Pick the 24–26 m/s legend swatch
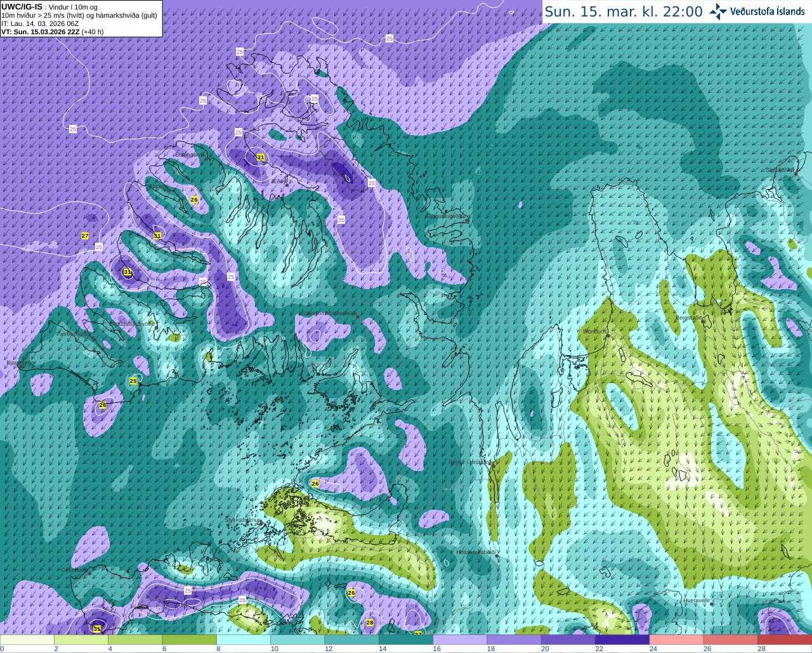Screen dimensions: 812x653 tap(677, 640)
